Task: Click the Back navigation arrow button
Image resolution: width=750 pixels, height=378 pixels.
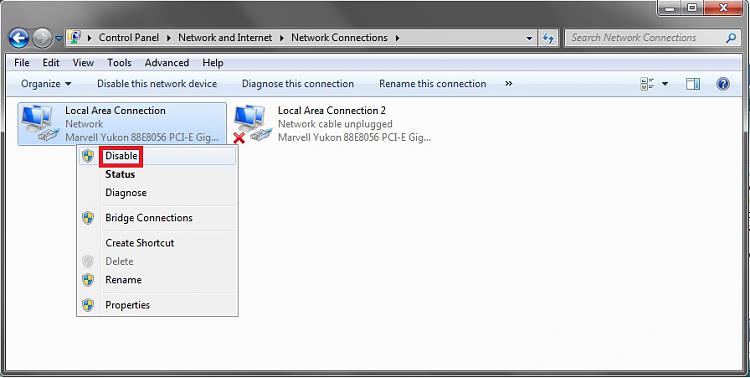Action: 19,38
